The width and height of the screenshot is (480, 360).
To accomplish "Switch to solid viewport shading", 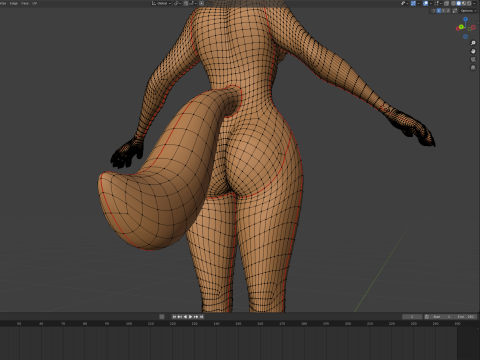I will pyautogui.click(x=459, y=3).
